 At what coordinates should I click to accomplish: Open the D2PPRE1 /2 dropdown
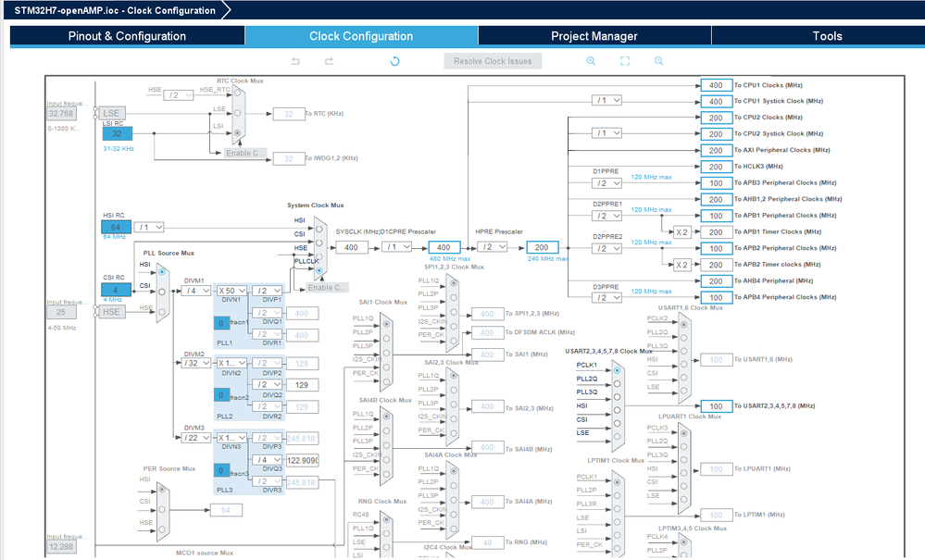tap(606, 216)
